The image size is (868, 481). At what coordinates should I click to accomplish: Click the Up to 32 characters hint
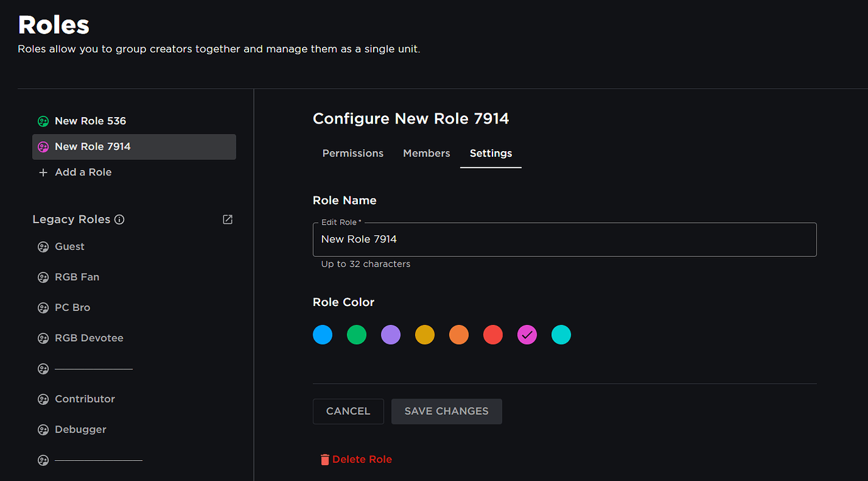[x=365, y=264]
